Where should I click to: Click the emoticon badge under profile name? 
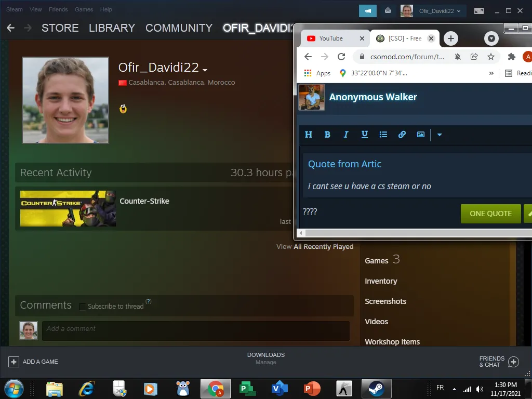[x=123, y=109]
